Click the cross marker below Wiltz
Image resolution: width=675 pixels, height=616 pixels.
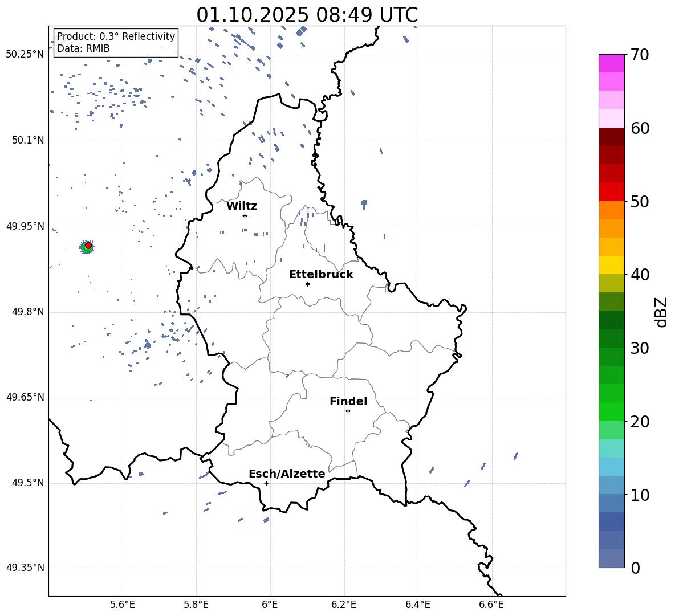point(245,215)
